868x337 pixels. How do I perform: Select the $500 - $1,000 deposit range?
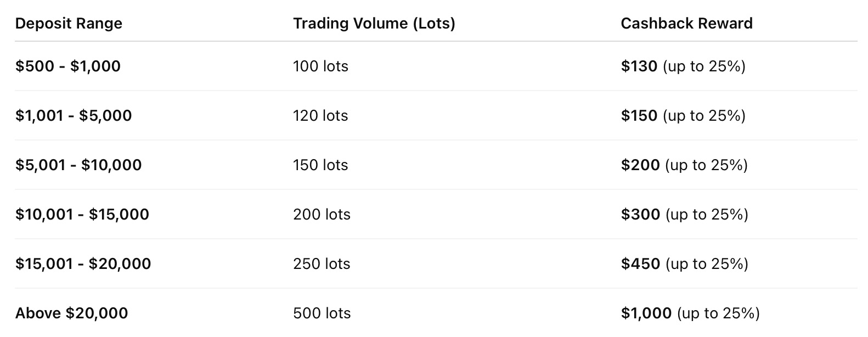tap(68, 66)
